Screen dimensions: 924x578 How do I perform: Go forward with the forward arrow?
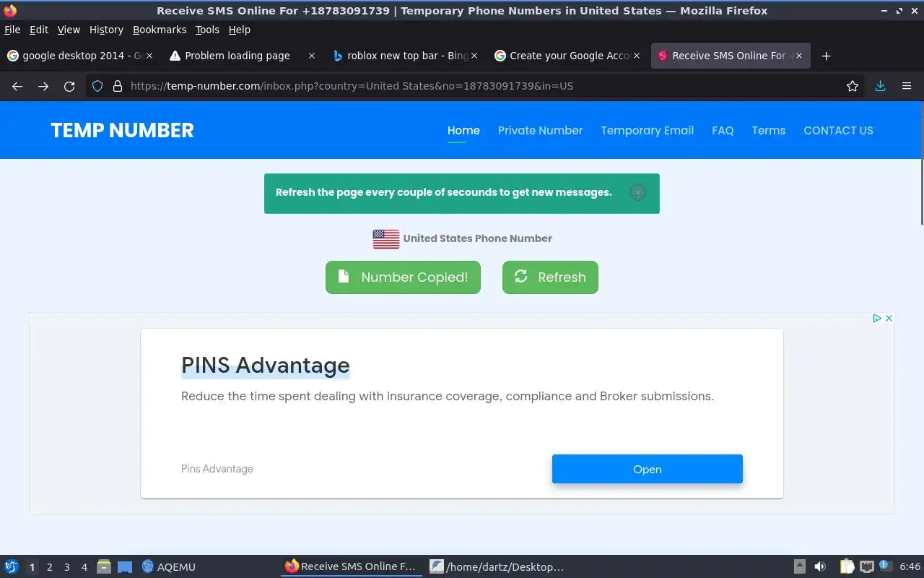(x=43, y=86)
